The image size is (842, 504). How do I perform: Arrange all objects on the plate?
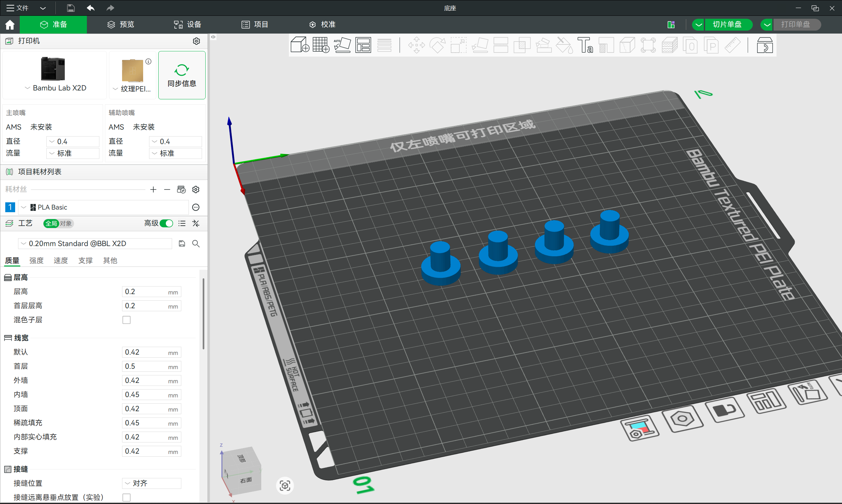pos(363,45)
